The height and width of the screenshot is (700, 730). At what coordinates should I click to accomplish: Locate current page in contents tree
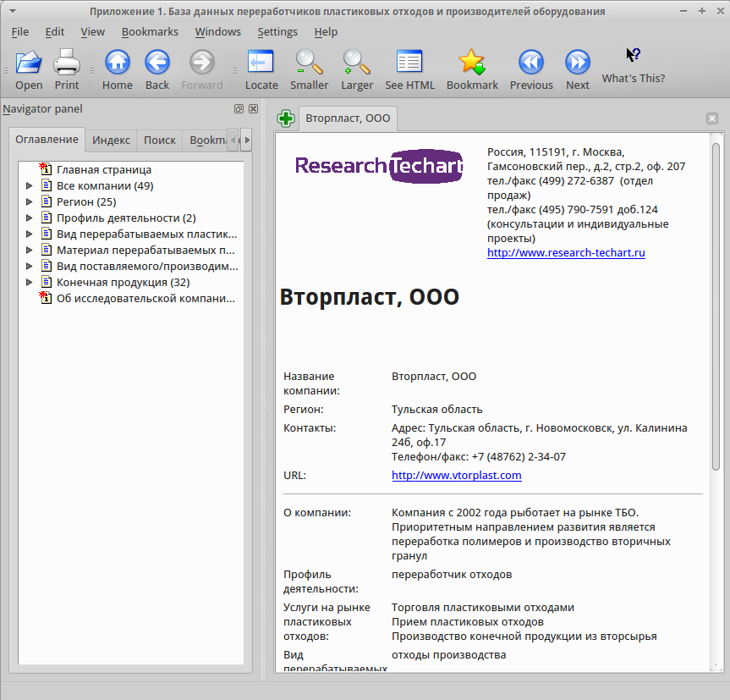point(261,63)
